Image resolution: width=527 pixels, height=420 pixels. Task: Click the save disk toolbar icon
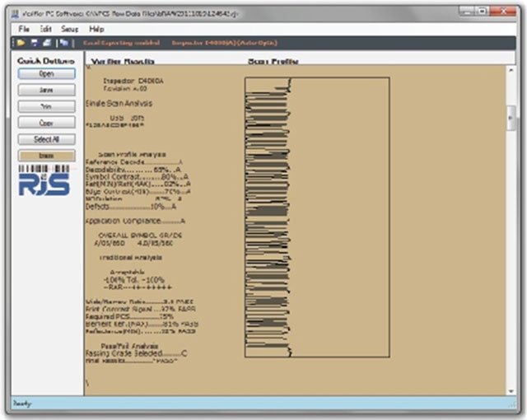click(x=35, y=43)
